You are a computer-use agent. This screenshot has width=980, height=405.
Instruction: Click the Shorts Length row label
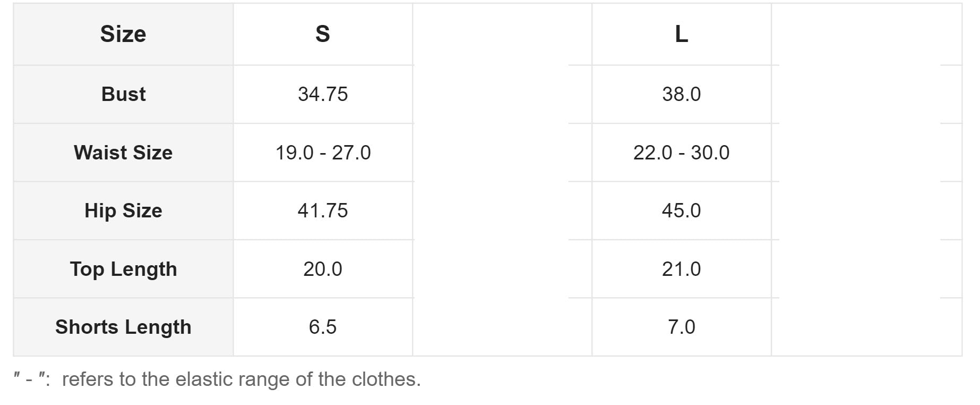click(123, 327)
